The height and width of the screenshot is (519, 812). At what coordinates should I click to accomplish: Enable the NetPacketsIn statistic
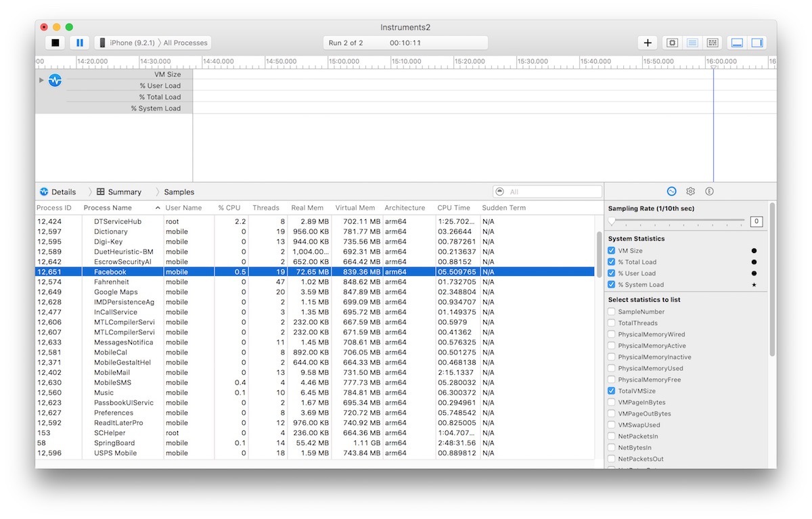[612, 436]
